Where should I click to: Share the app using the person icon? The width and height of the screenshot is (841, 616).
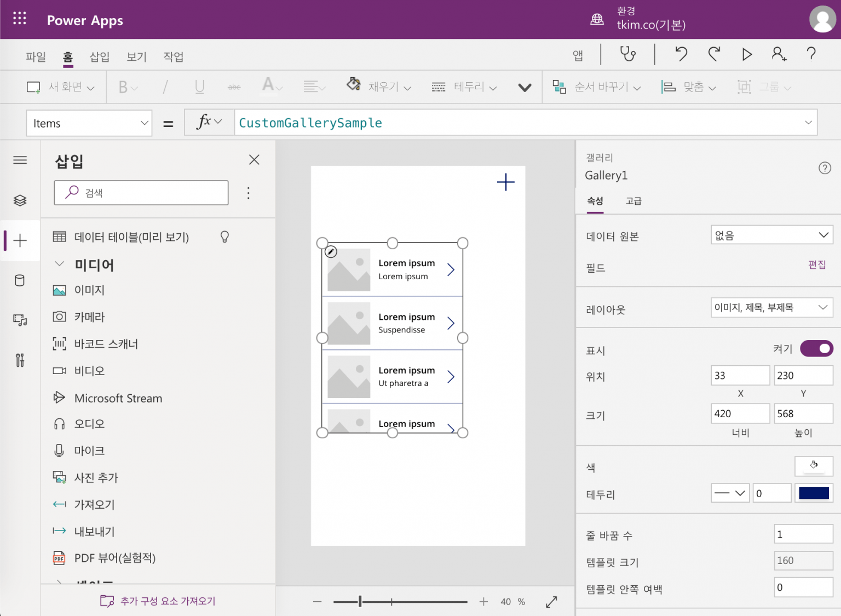[779, 54]
